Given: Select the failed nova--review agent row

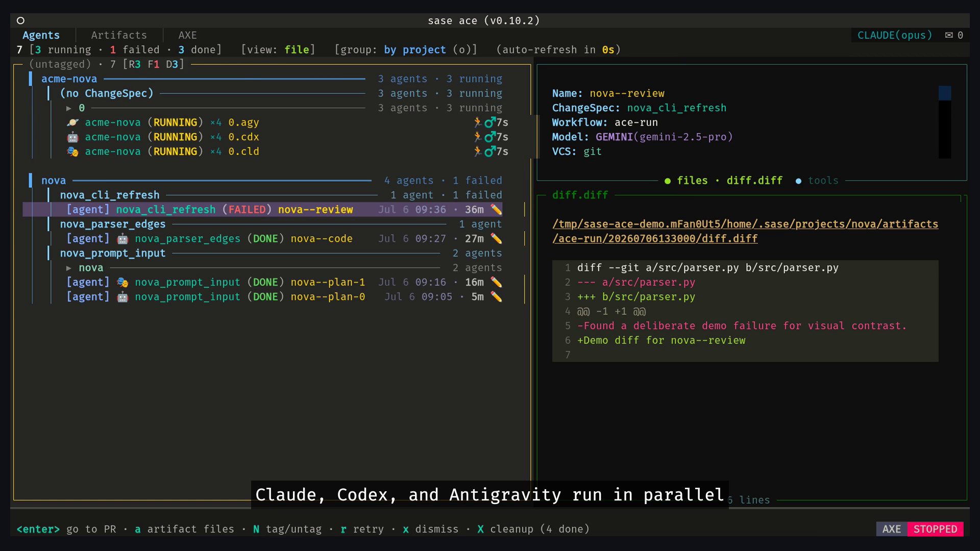Looking at the screenshot, I should (262, 210).
